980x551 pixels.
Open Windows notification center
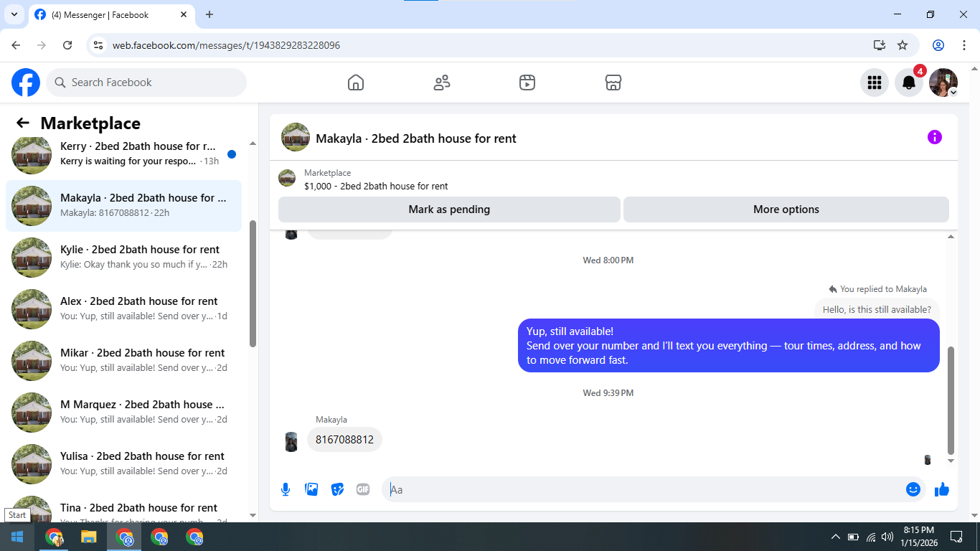(x=956, y=537)
